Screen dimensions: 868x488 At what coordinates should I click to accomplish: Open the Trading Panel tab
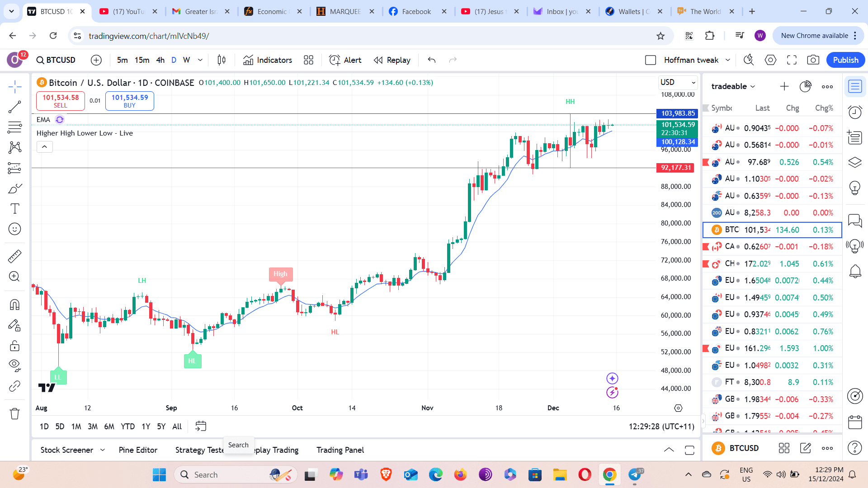point(340,450)
